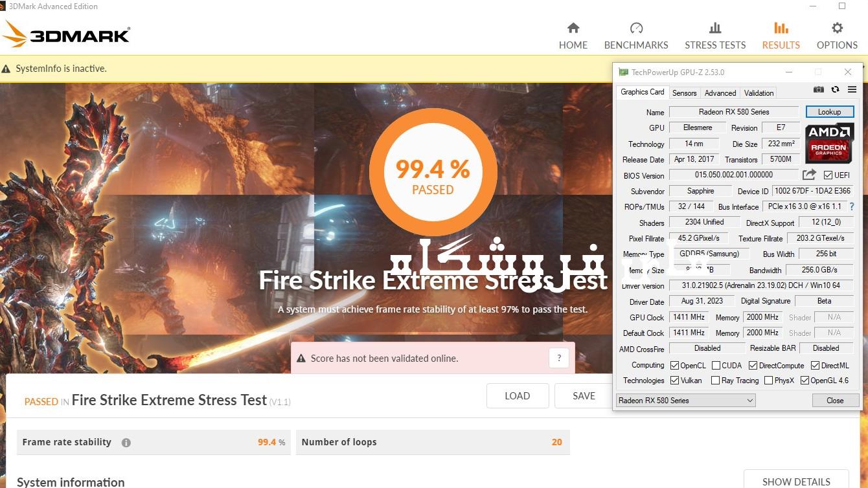Click the Revision value E7

pyautogui.click(x=781, y=128)
